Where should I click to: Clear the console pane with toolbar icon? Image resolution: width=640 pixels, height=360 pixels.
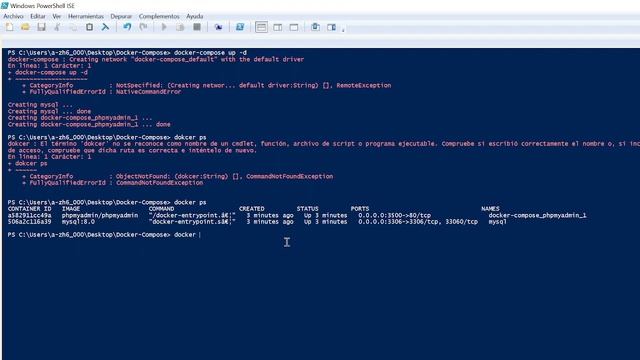105,27
